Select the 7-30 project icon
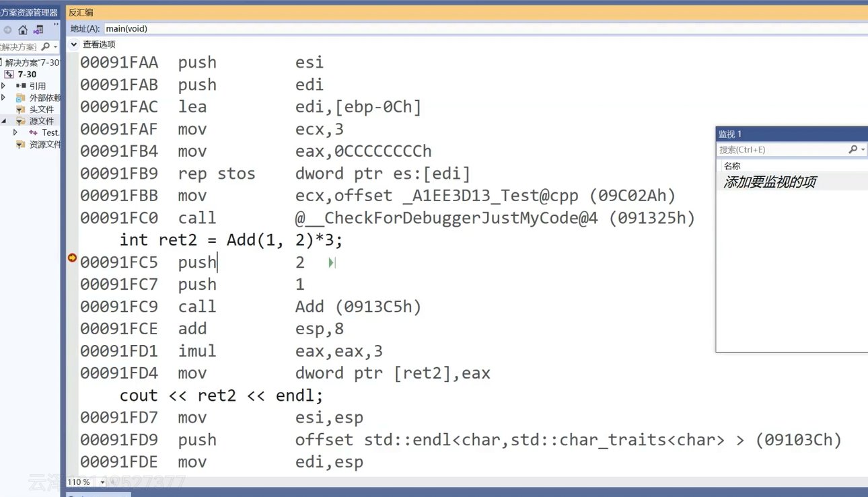This screenshot has width=868, height=497. 9,74
